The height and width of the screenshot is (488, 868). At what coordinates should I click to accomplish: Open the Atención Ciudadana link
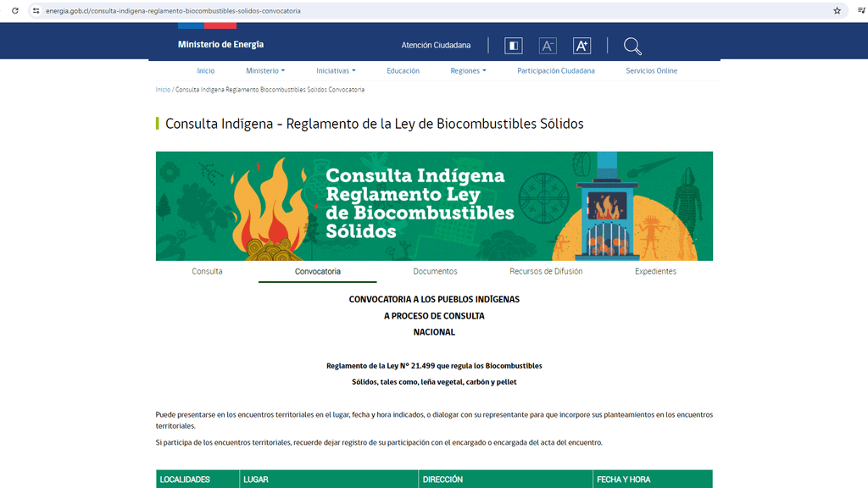436,46
